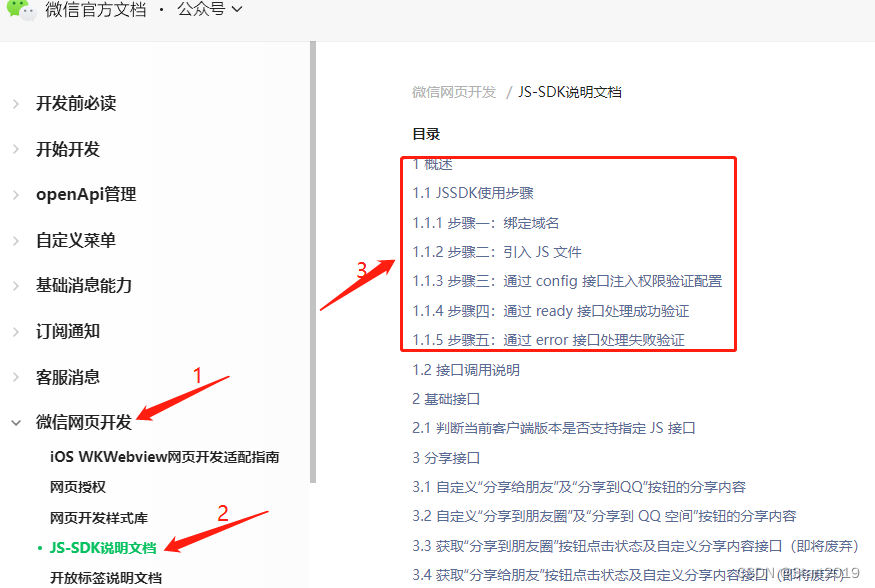Expand the 自定义菜单 chevron

(x=16, y=240)
